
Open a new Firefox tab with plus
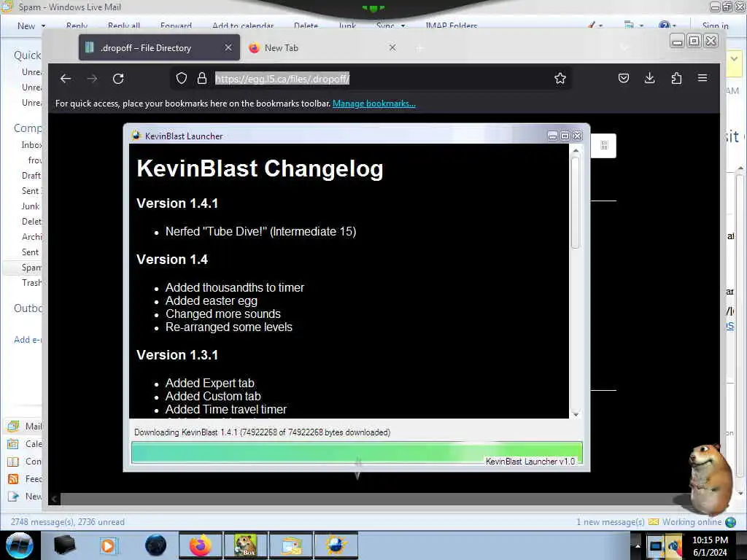point(419,48)
